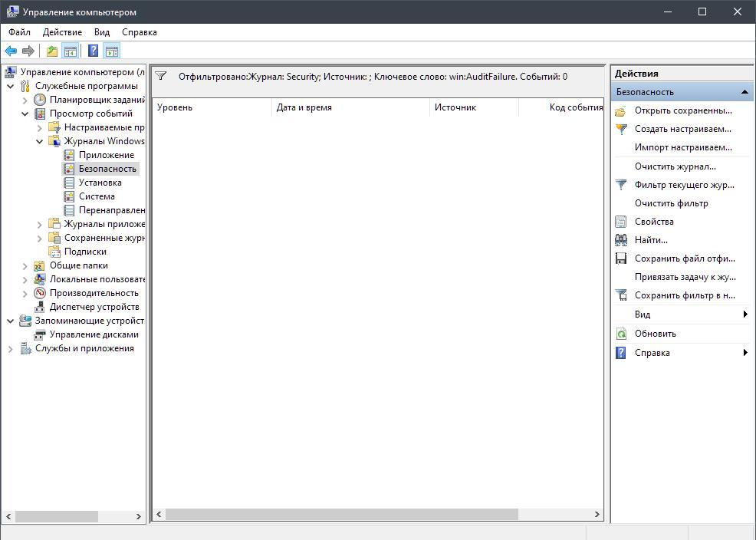
Task: Expand the Службы и приложения node
Action: click(10, 348)
